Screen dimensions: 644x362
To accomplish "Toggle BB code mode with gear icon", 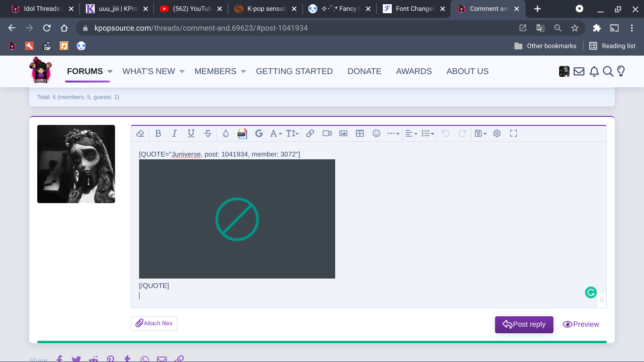I will coord(497,133).
